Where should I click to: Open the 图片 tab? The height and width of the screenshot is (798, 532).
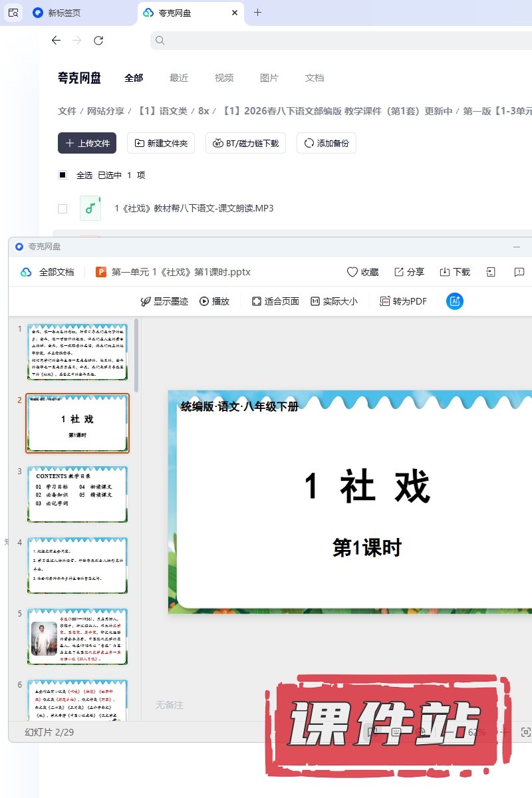[269, 78]
